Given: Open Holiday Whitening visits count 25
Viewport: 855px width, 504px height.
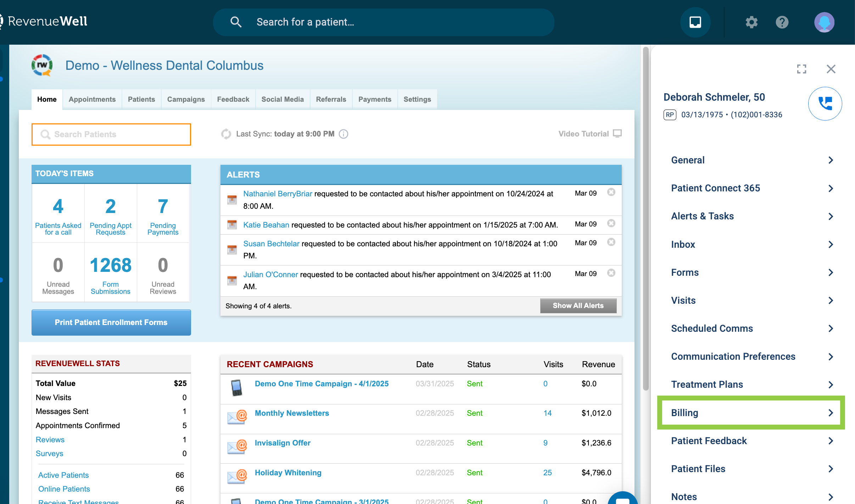Looking at the screenshot, I should click(x=547, y=473).
